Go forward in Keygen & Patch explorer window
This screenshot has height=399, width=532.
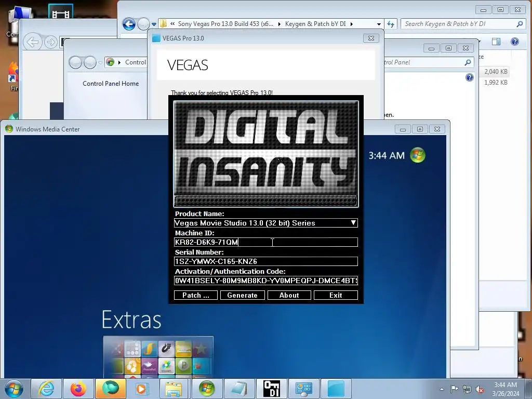click(143, 24)
